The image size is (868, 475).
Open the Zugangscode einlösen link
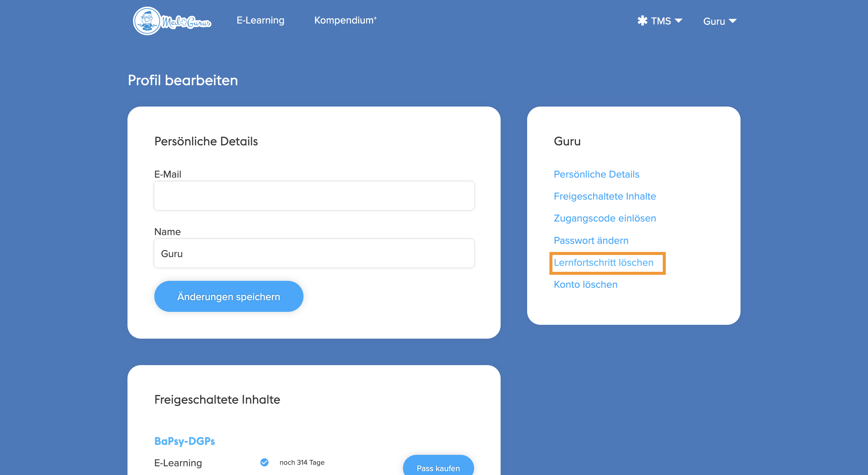tap(605, 218)
